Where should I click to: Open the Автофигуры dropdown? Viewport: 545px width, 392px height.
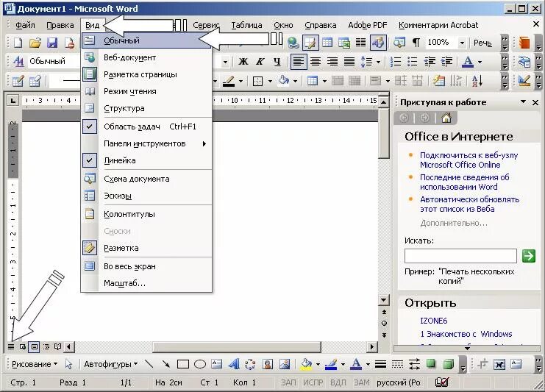coord(111,364)
